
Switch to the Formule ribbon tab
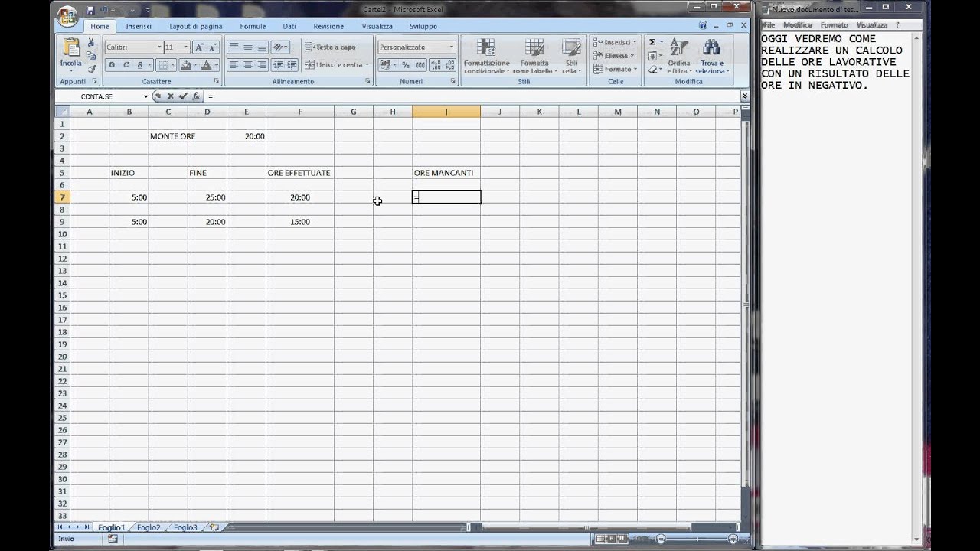[x=253, y=26]
